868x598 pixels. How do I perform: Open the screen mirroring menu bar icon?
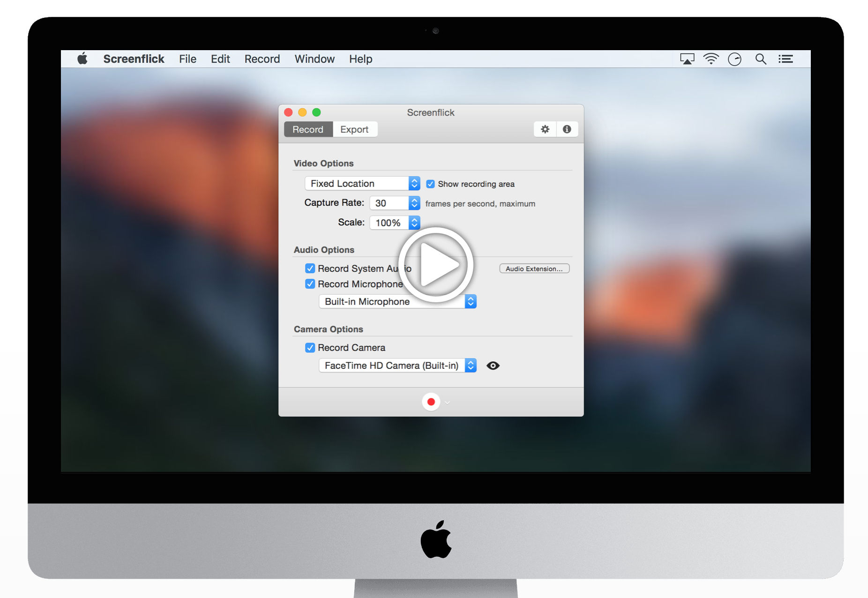pos(687,59)
